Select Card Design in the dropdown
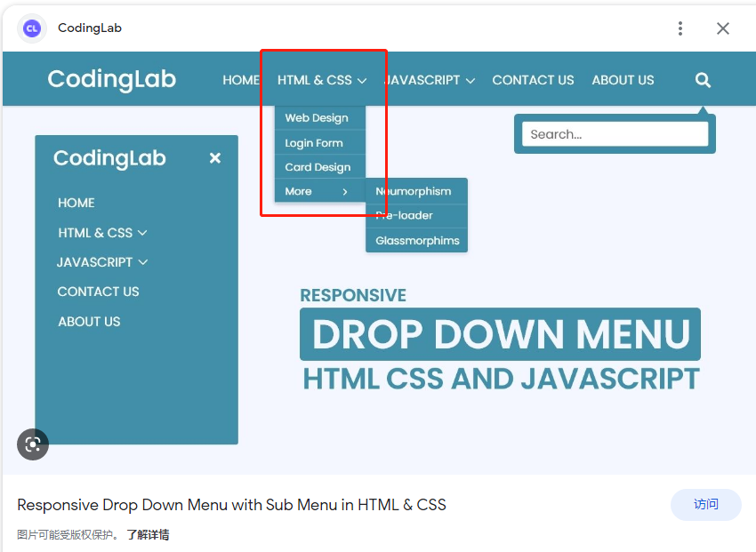The image size is (756, 552). coord(317,166)
